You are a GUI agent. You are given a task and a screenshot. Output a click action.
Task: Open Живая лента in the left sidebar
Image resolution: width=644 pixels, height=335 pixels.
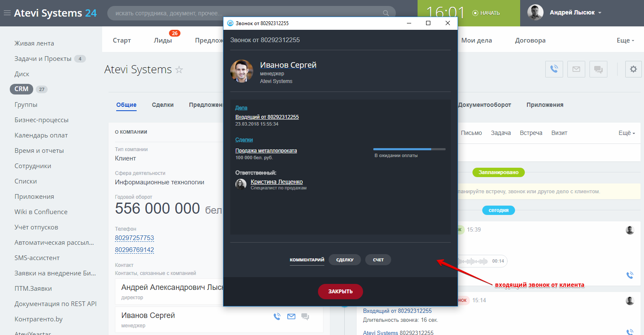pyautogui.click(x=34, y=43)
